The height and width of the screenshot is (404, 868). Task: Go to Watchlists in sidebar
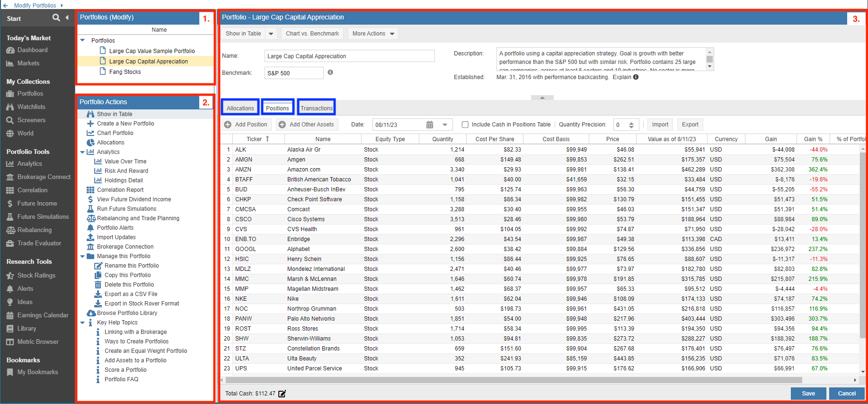click(31, 107)
